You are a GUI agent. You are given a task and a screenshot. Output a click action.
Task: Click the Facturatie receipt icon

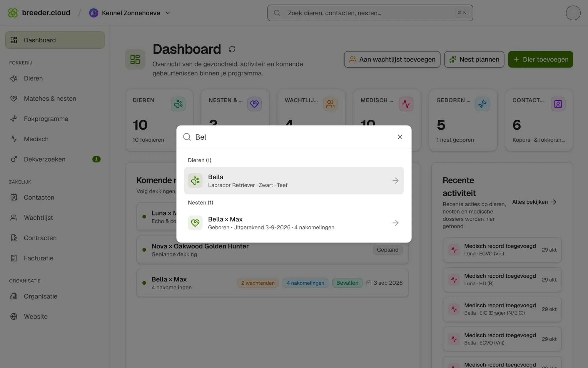(x=14, y=258)
